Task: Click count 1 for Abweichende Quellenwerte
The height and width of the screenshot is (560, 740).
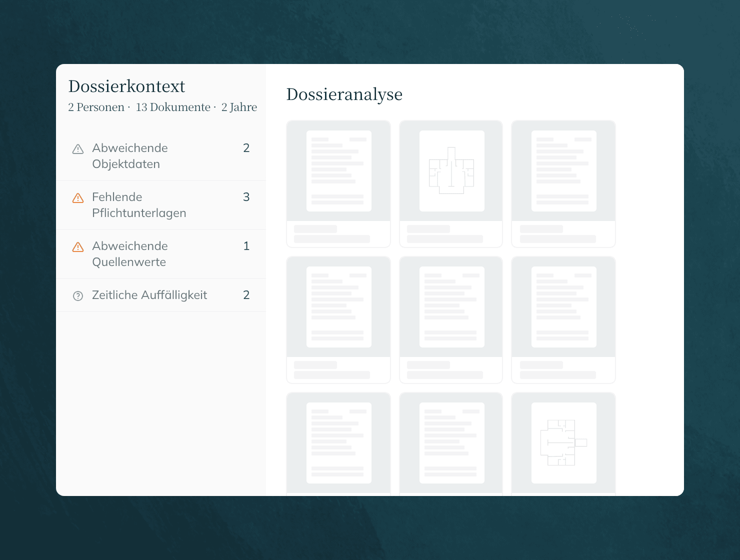Action: [246, 246]
